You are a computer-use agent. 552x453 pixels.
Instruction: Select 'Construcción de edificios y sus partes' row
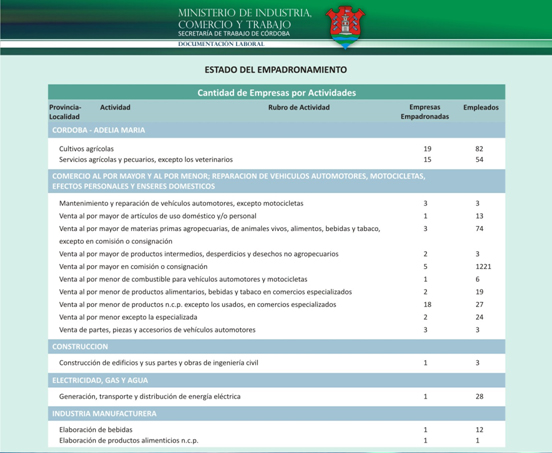point(276,363)
